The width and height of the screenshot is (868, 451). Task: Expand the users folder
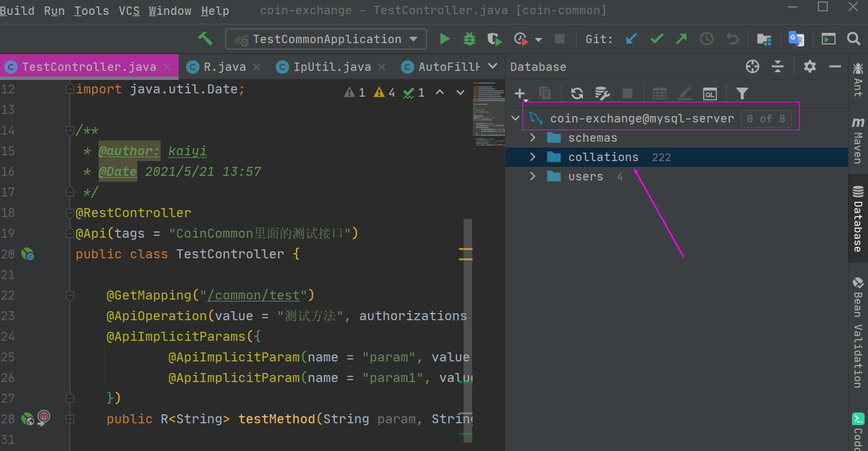(533, 177)
